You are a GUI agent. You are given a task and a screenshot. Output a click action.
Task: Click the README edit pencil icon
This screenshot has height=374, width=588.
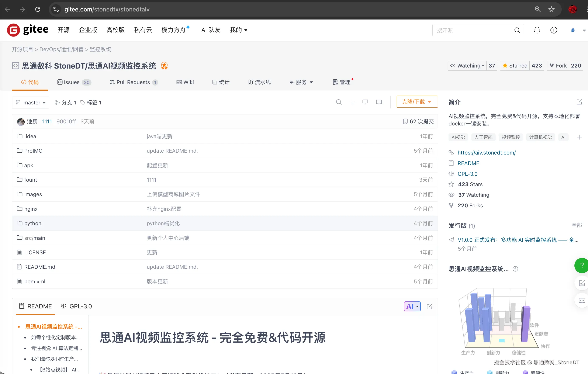click(x=429, y=306)
